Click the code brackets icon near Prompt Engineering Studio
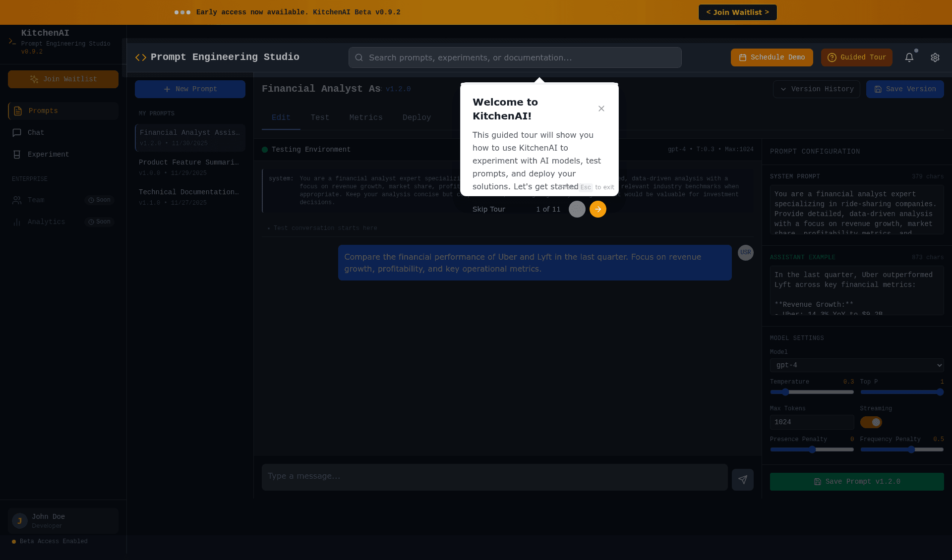The height and width of the screenshot is (560, 952). [140, 57]
